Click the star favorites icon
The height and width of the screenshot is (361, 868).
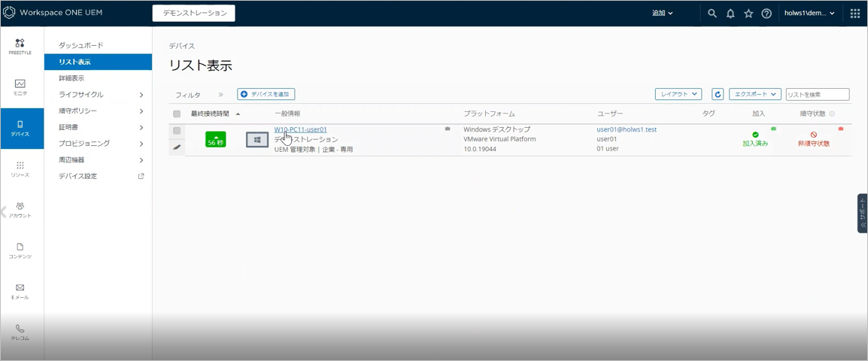click(x=748, y=14)
